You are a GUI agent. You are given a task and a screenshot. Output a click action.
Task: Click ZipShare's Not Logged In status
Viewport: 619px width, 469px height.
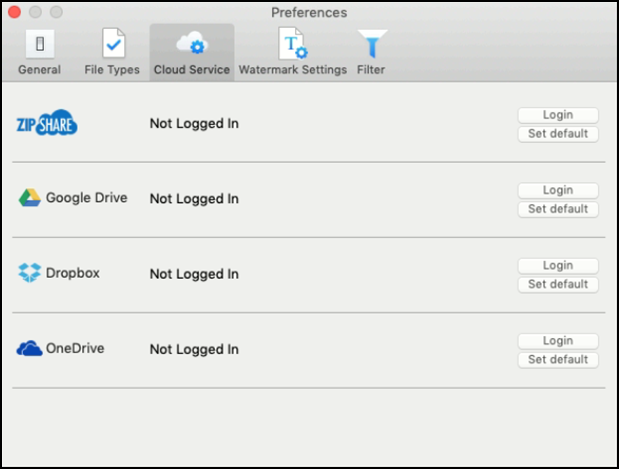click(x=194, y=124)
